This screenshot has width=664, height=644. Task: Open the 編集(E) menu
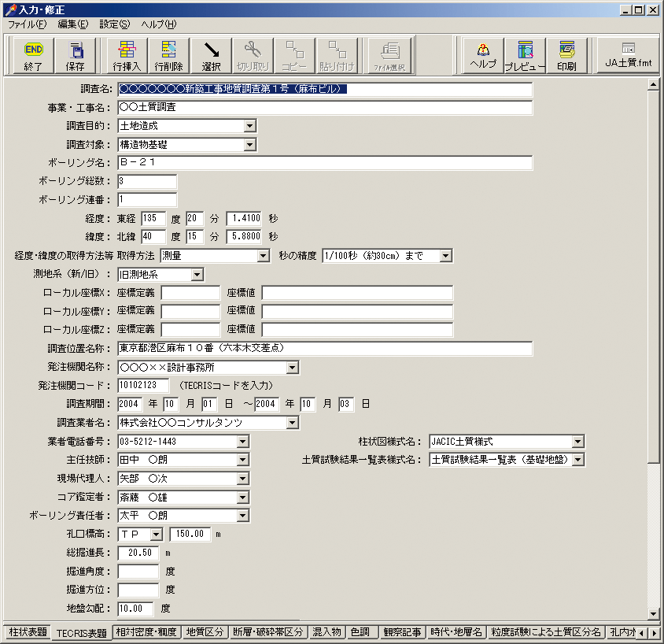[x=73, y=24]
